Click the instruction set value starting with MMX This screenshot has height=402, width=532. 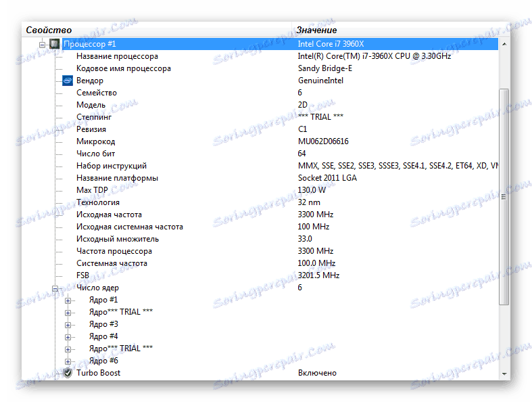point(398,166)
